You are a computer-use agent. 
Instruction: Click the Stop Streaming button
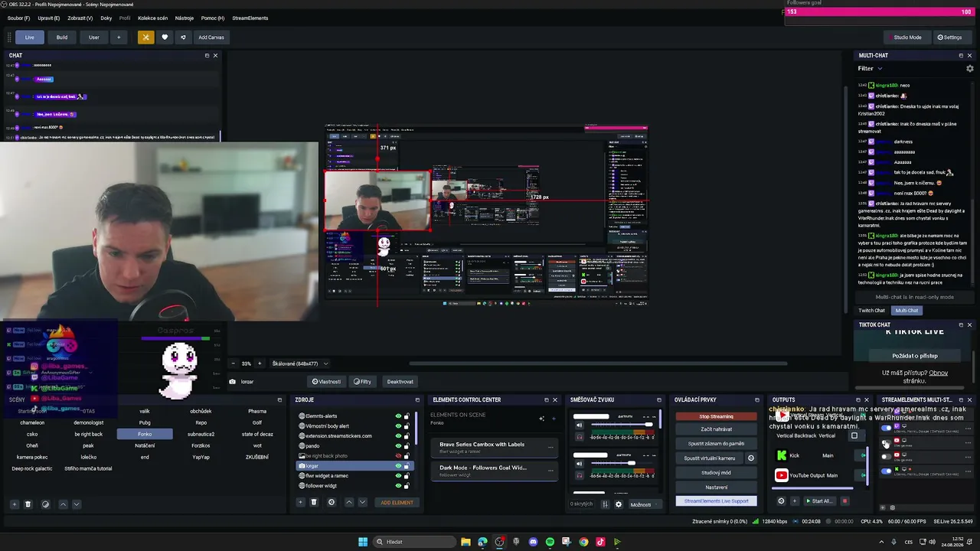tap(717, 416)
